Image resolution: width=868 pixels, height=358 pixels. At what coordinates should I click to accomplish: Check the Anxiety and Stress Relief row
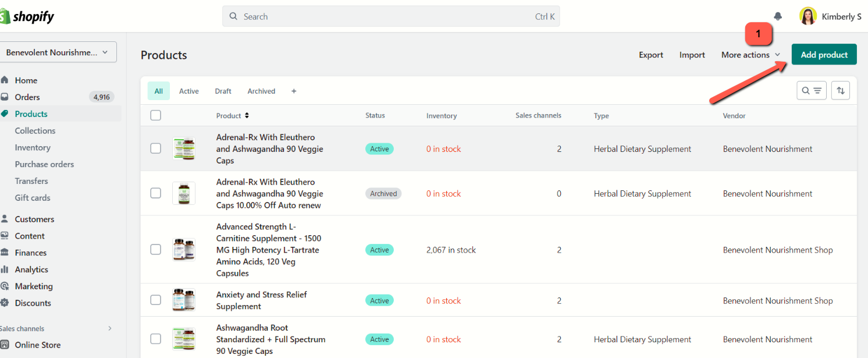pyautogui.click(x=155, y=300)
